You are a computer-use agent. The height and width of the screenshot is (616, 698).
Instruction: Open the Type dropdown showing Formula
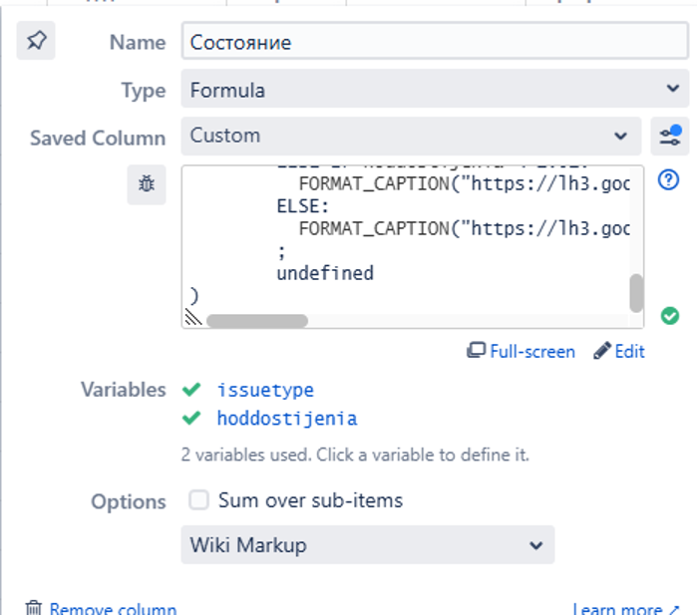coord(435,89)
